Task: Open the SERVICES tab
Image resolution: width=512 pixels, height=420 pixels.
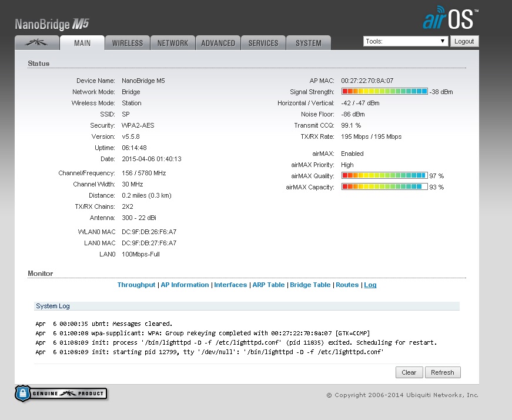Action: [x=263, y=43]
